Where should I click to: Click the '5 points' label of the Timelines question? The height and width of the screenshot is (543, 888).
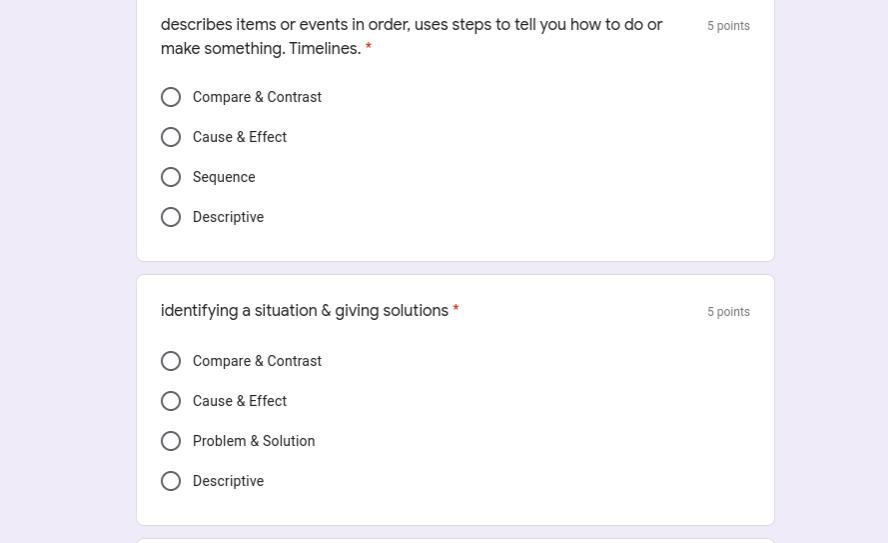(728, 26)
